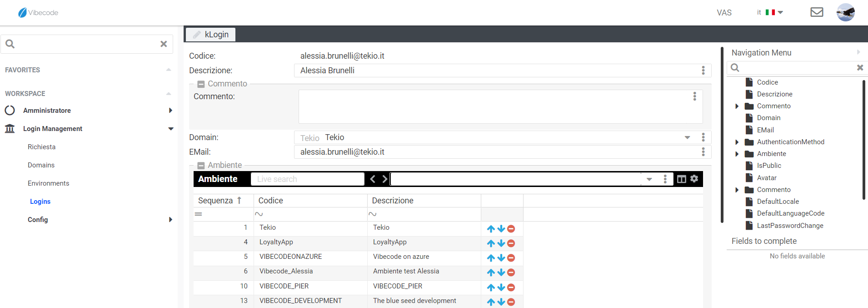Viewport: 868px width, 308px height.
Task: Expand the AuthenticationMethod tree node
Action: (x=737, y=142)
